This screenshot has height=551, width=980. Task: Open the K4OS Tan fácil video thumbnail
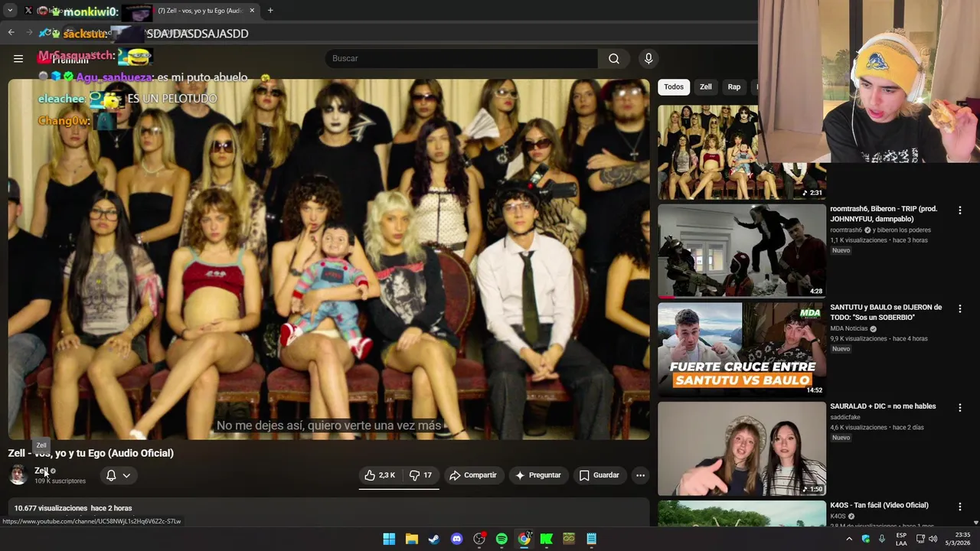point(742,514)
